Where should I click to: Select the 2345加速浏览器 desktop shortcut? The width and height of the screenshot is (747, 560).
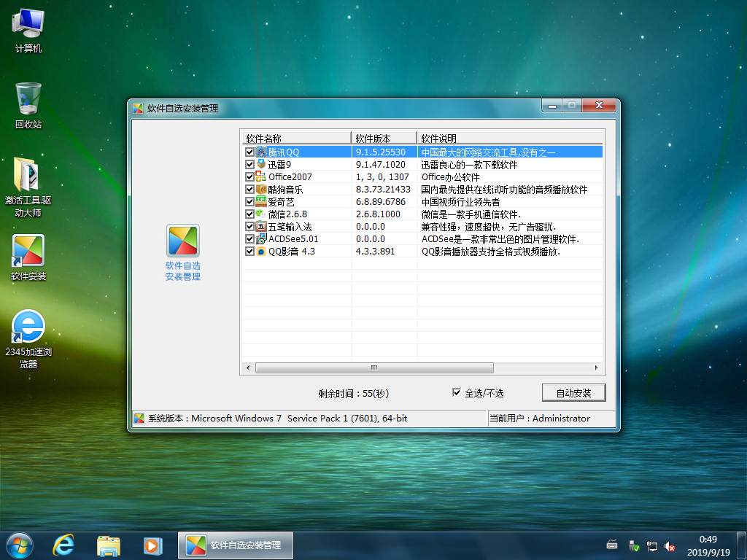coord(28,339)
